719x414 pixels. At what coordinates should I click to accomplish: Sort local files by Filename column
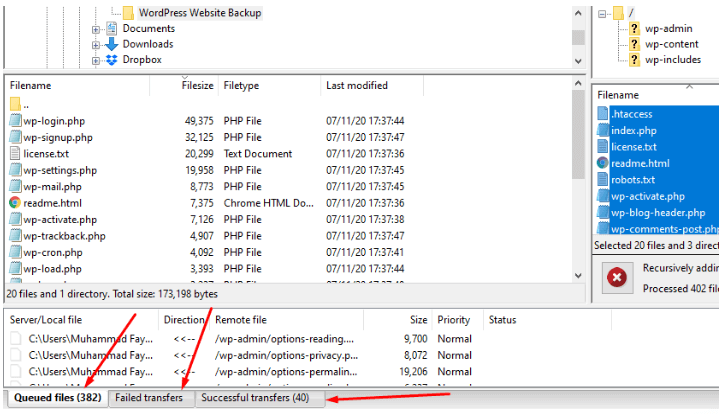77,86
